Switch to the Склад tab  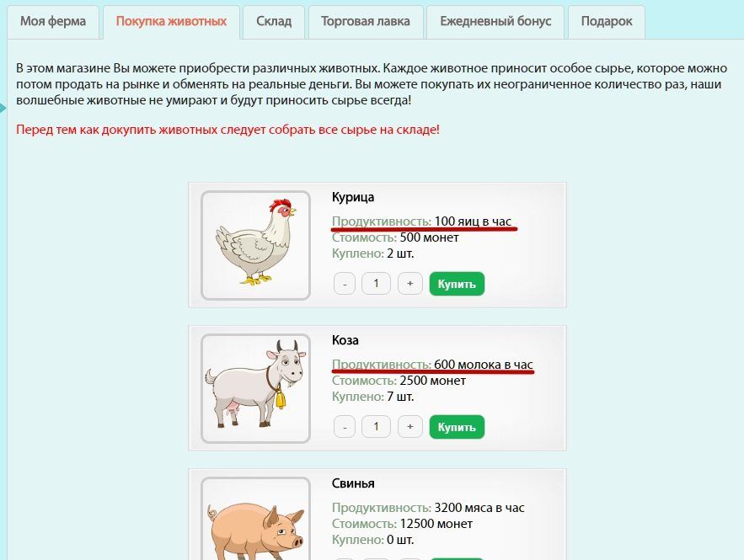pos(274,22)
